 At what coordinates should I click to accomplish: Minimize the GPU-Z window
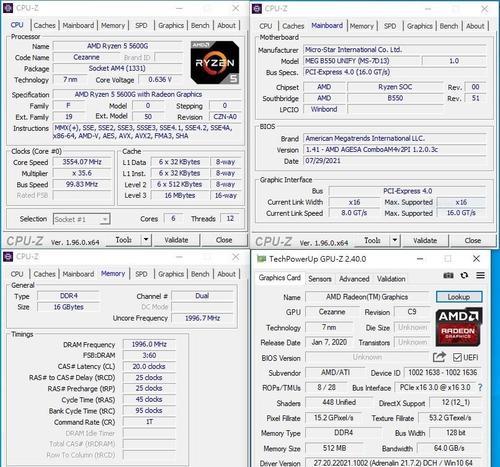(x=420, y=259)
